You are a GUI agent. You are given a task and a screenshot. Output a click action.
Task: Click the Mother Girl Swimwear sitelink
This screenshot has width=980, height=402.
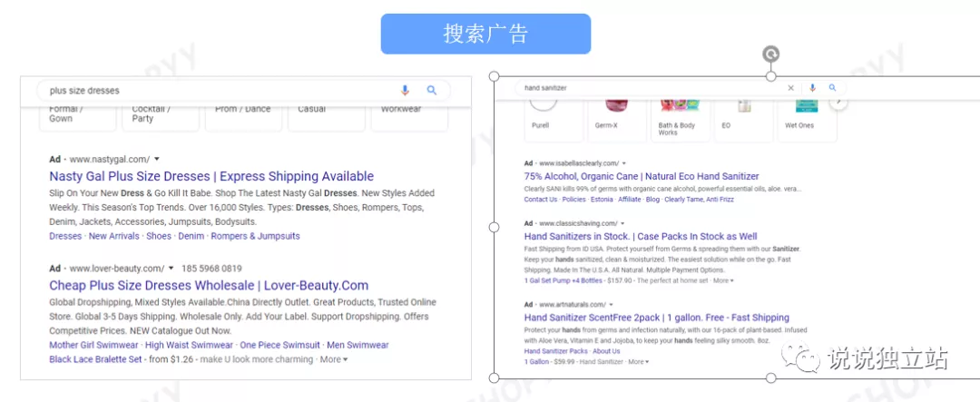[93, 345]
